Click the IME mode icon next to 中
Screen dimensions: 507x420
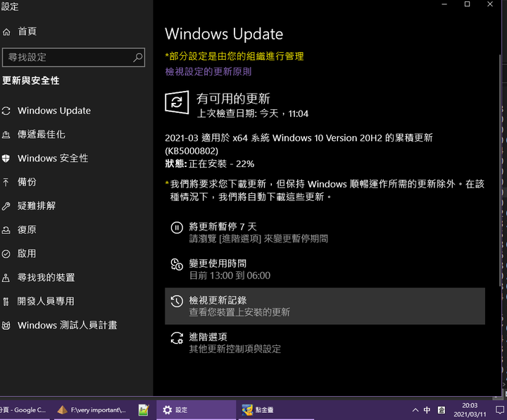pos(442,410)
